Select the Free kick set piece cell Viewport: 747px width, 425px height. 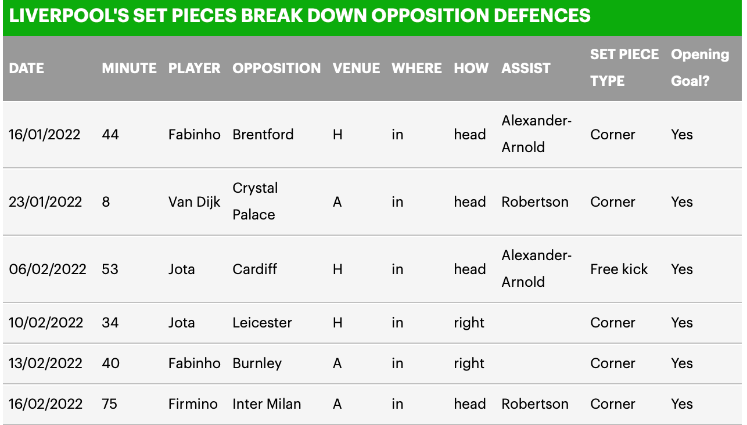coord(619,269)
